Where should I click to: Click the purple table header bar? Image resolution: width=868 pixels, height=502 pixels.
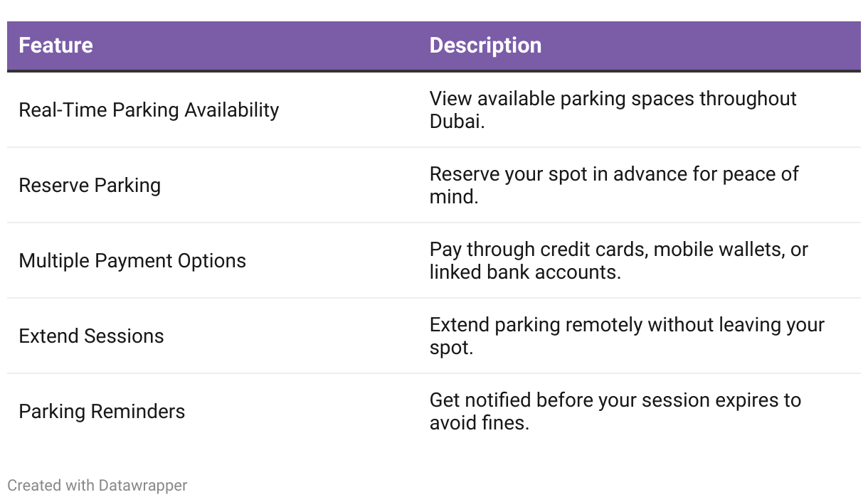coord(434,46)
